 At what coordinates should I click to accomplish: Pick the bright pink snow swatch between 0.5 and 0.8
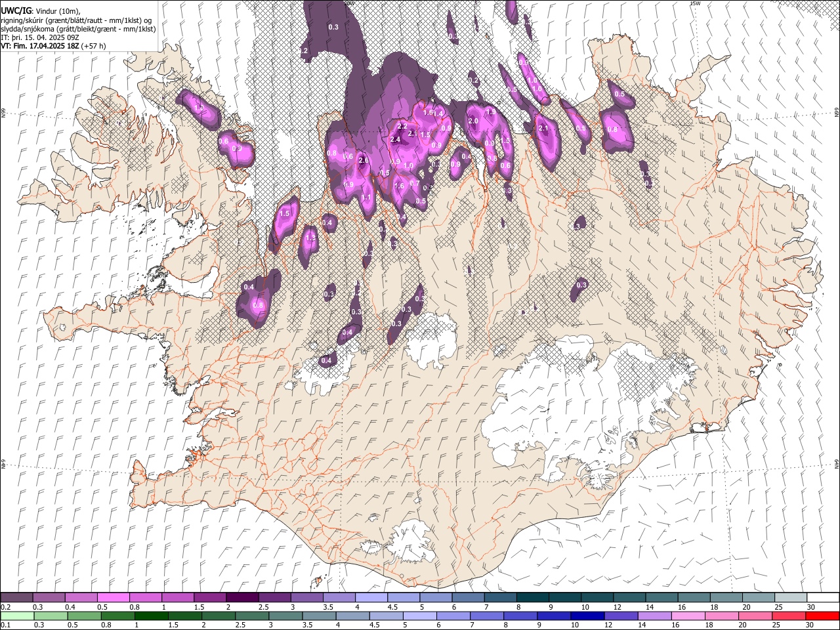click(113, 598)
